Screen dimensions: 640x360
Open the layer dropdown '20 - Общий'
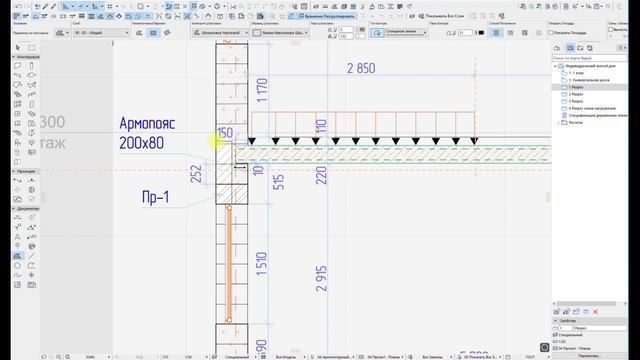click(x=101, y=33)
